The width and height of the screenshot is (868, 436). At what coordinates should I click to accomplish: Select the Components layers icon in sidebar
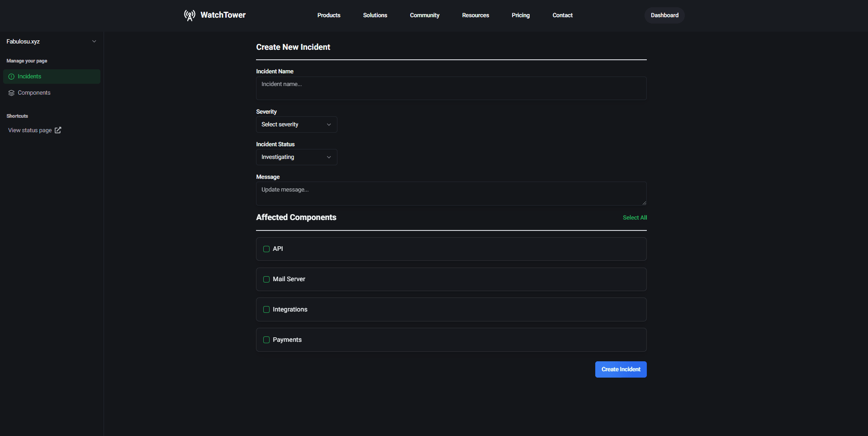click(11, 93)
